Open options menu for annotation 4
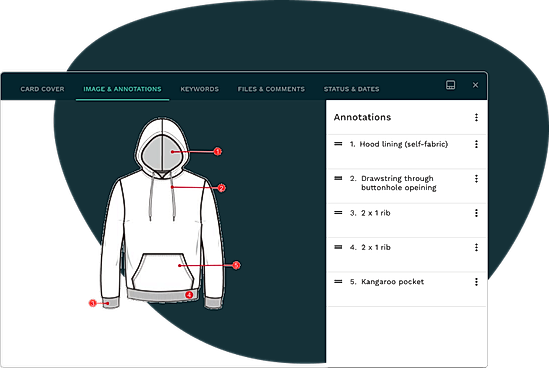 [x=476, y=248]
